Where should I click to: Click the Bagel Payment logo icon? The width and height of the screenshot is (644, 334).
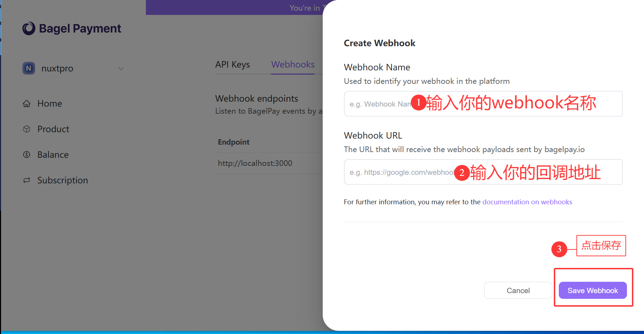coord(29,28)
